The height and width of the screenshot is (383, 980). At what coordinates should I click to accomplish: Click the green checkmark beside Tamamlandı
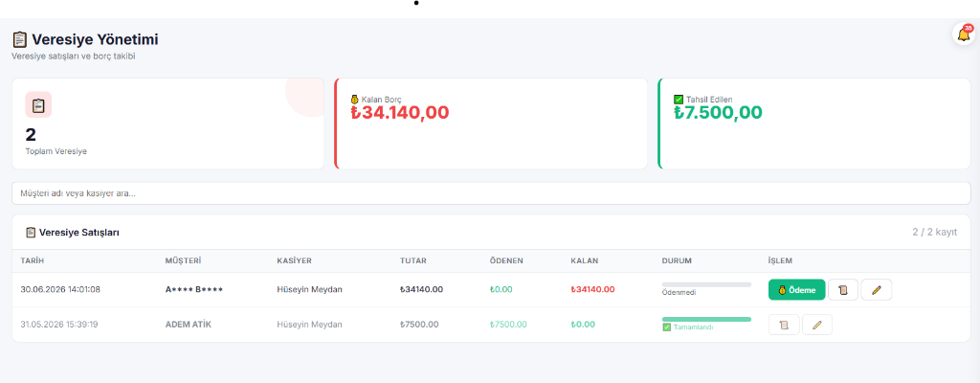[666, 327]
